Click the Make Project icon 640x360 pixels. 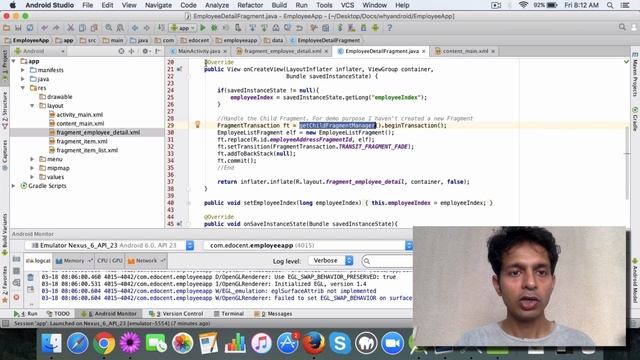point(161,28)
